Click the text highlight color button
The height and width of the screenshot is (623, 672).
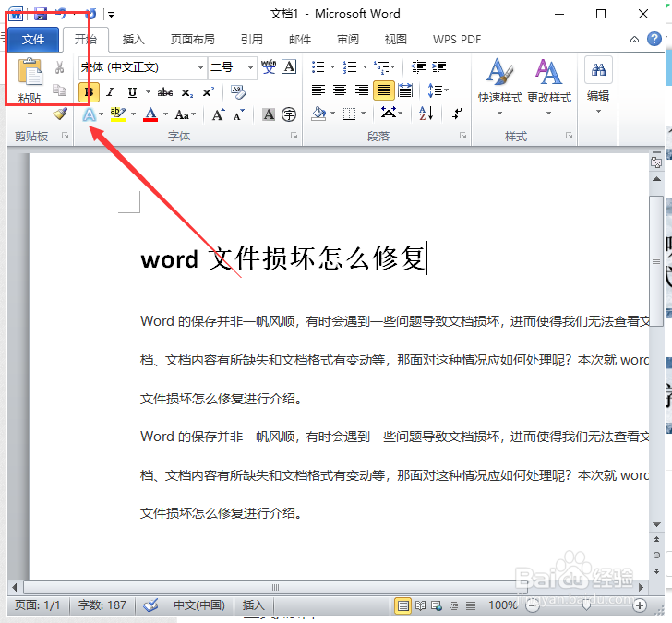117,114
